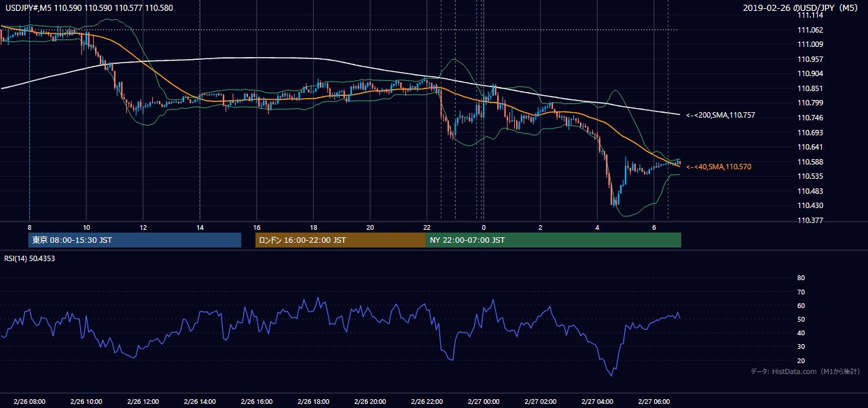
Task: Click price axis value 111.114
Action: point(810,15)
